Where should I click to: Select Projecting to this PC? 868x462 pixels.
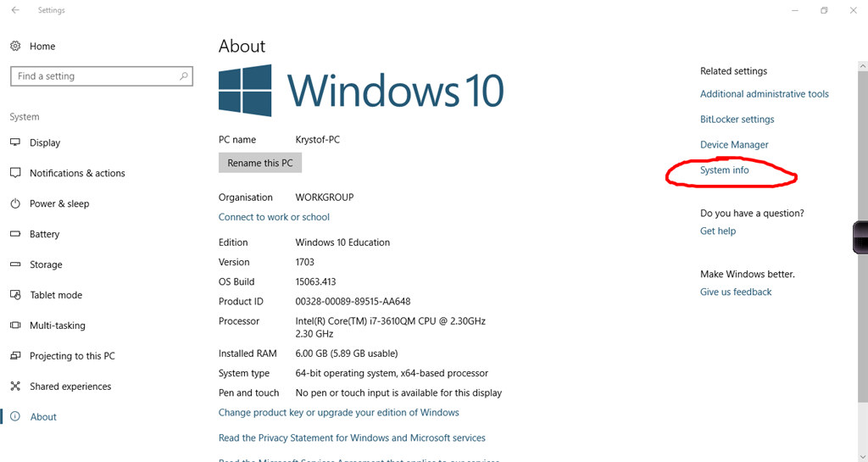73,356
